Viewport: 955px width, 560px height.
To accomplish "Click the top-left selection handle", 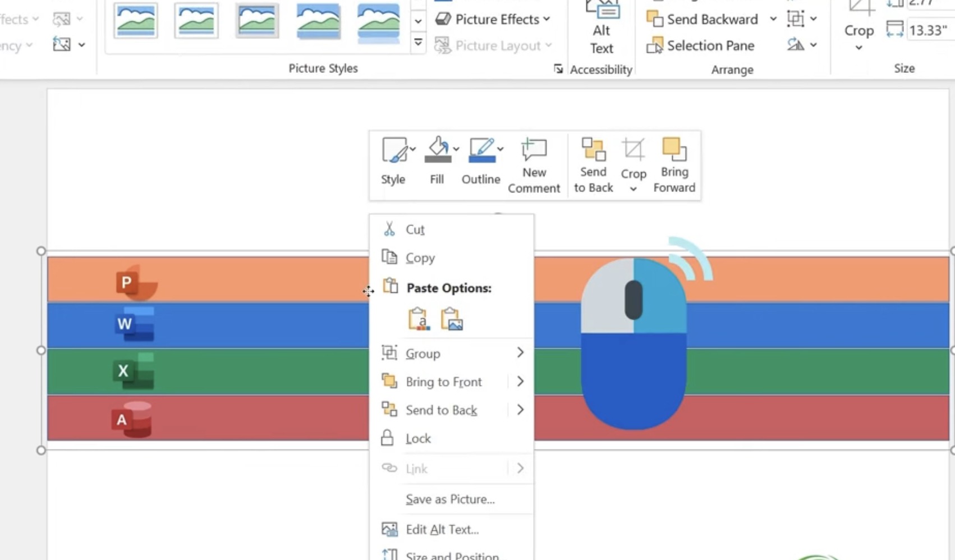I will 41,251.
